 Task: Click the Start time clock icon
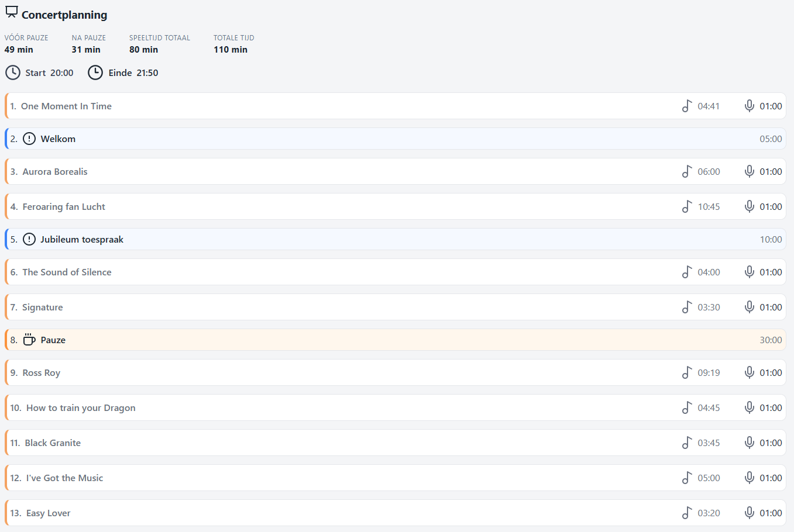[x=13, y=72]
